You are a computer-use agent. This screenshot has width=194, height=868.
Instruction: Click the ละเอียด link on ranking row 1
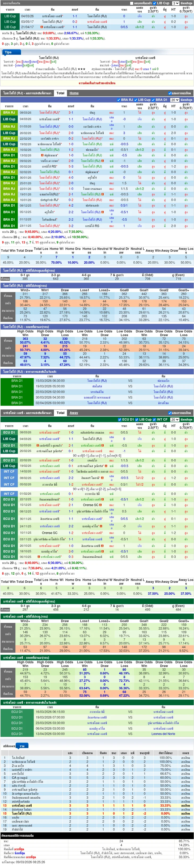[x=185, y=758]
